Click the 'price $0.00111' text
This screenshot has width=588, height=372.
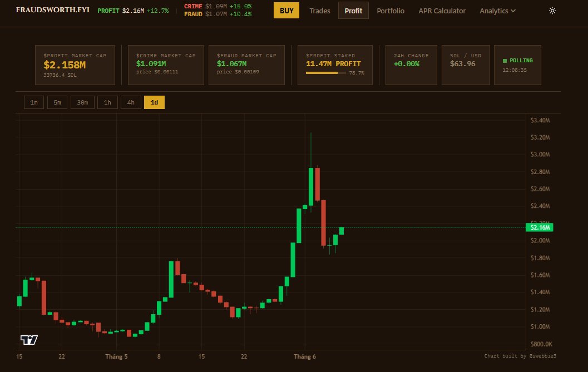pyautogui.click(x=157, y=72)
